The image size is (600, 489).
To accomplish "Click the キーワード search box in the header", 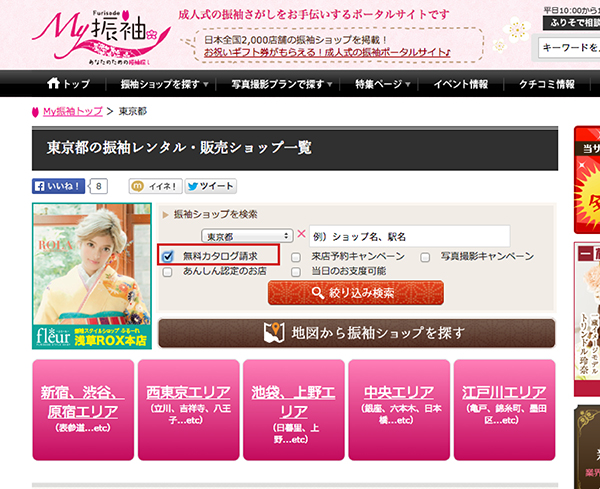I will [x=569, y=47].
